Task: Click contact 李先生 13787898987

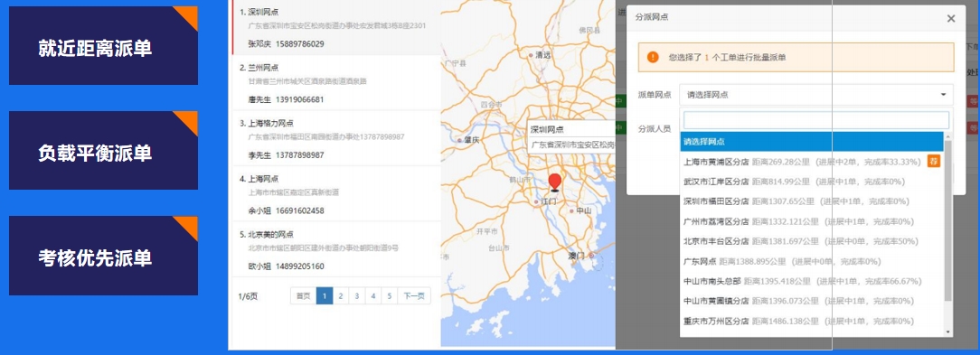Action: (x=287, y=155)
